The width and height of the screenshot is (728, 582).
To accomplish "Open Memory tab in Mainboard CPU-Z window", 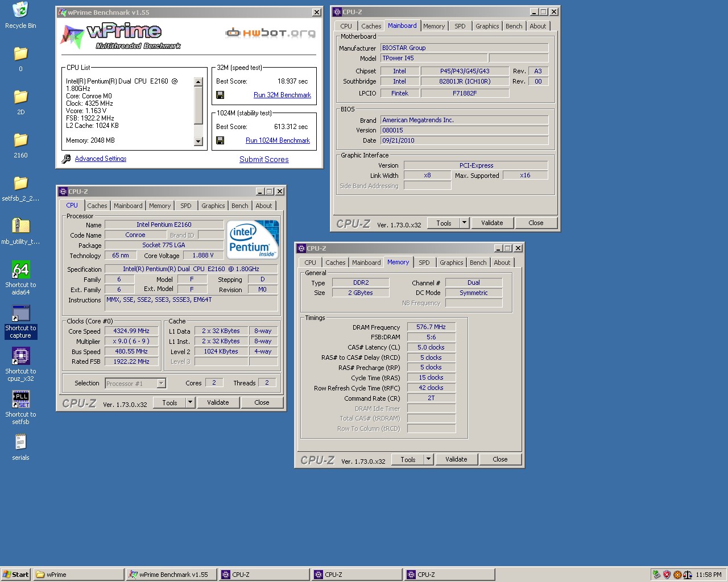I will coord(434,26).
